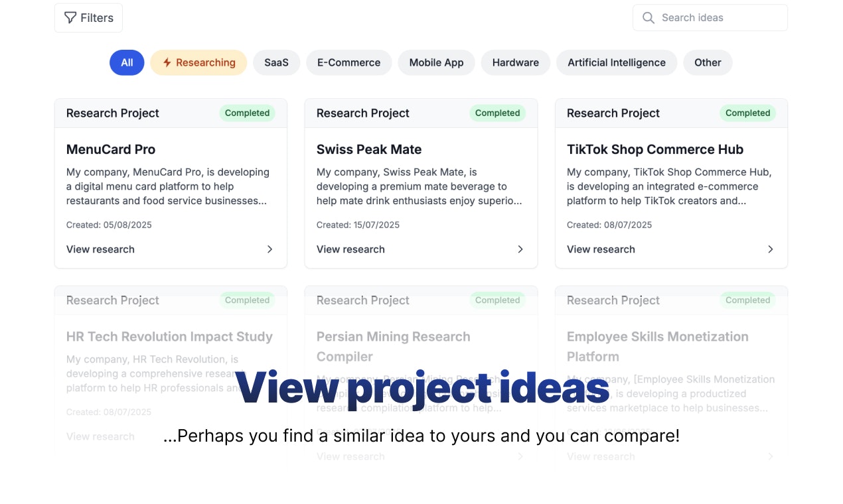Toggle the SaaS category filter
This screenshot has width=843, height=504.
[276, 62]
